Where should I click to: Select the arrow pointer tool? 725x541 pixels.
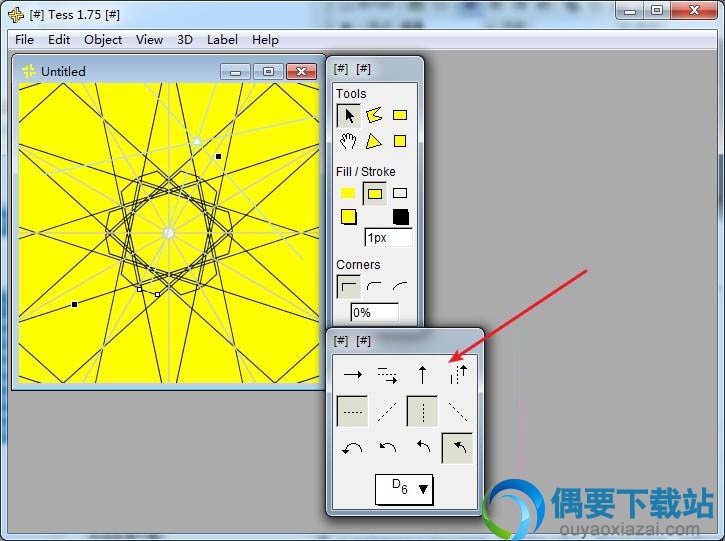pyautogui.click(x=349, y=116)
